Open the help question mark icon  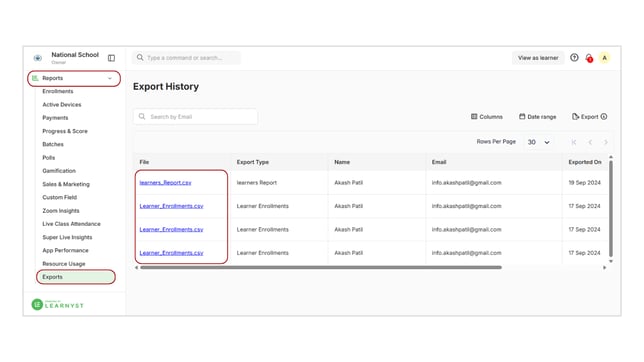pos(574,58)
